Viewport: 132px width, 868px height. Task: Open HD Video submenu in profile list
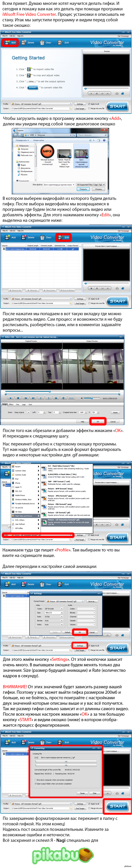tap(19, 512)
